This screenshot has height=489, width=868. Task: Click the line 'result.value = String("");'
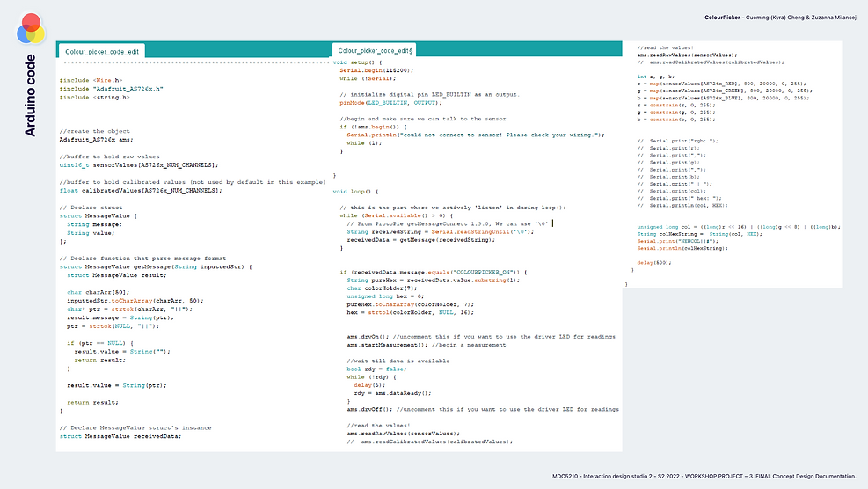point(122,352)
